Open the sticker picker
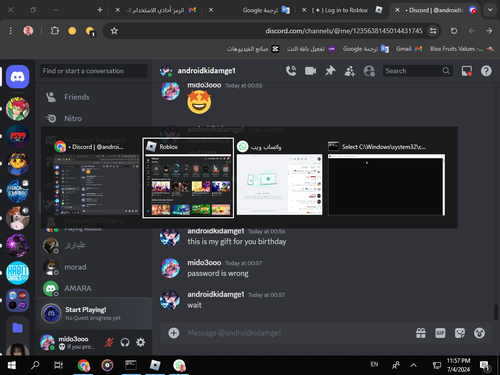500x375 pixels. click(460, 333)
